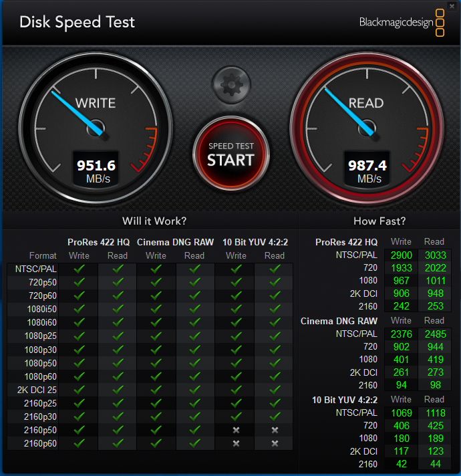This screenshot has height=476, width=461.
Task: Click the 2K DCI 25 10 Bit YUV write checkmark
Action: [x=236, y=390]
